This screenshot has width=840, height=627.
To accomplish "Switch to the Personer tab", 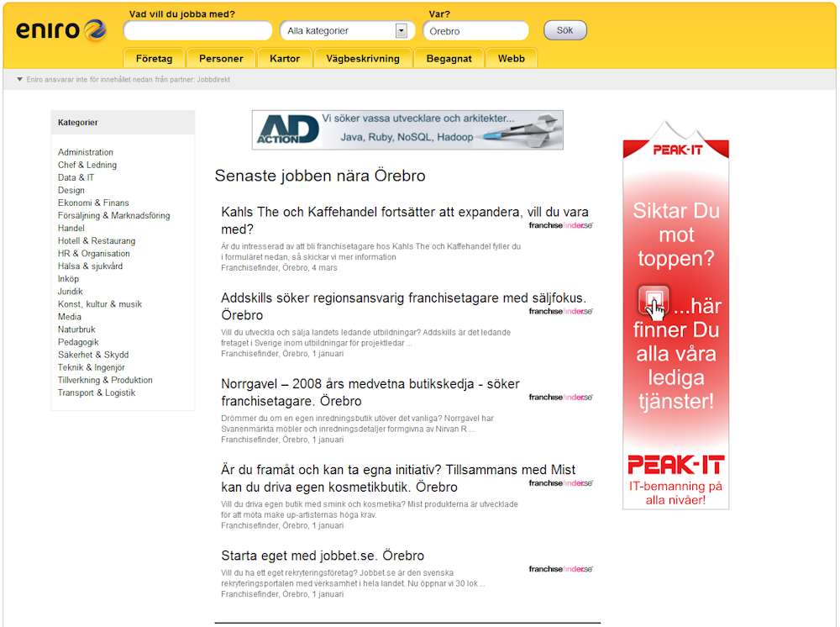I will (x=221, y=58).
